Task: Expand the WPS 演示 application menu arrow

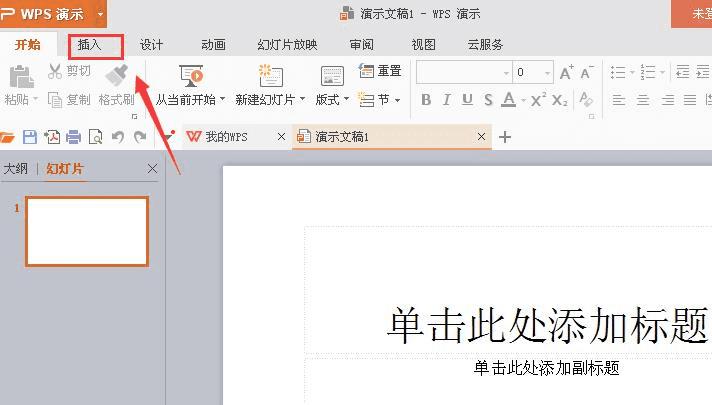Action: (100, 14)
